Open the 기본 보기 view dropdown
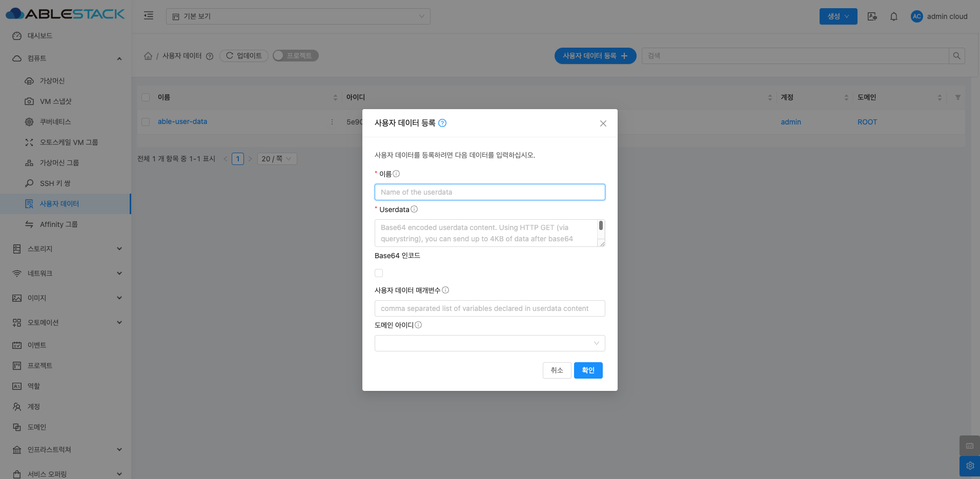This screenshot has height=479, width=980. coord(298,16)
